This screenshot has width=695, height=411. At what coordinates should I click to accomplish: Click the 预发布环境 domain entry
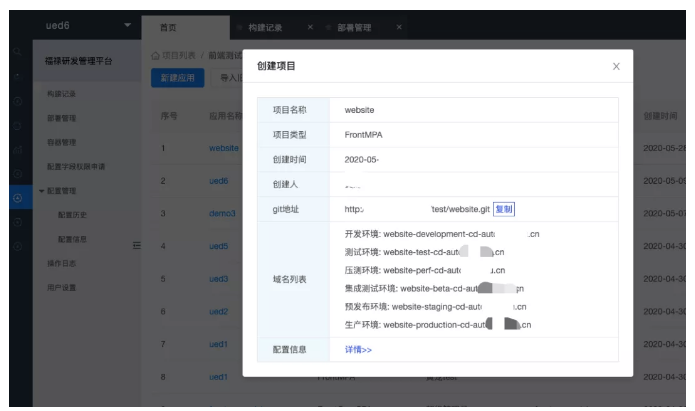435,307
